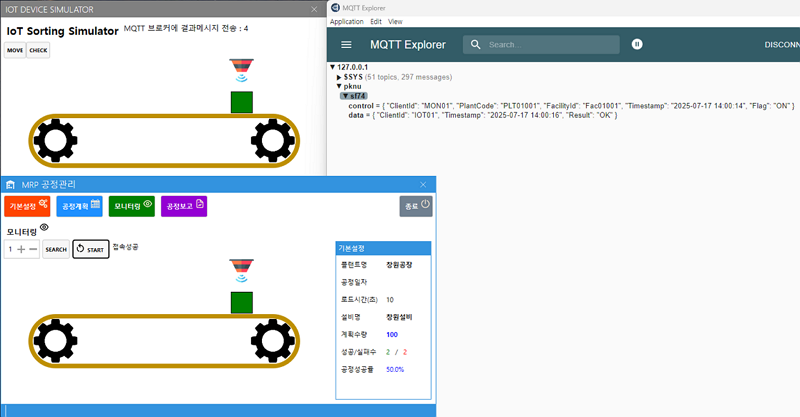
Task: Pause MQTT Explorer updates
Action: click(637, 44)
